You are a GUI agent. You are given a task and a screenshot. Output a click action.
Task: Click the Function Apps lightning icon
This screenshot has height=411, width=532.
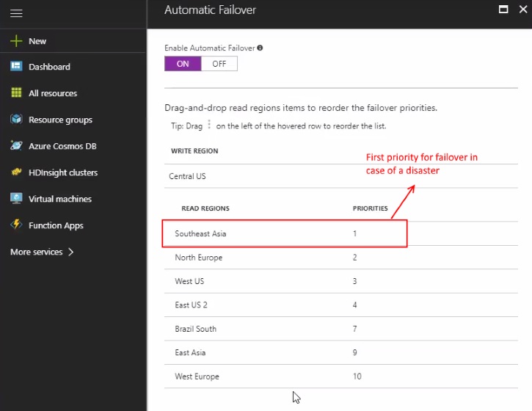click(16, 225)
